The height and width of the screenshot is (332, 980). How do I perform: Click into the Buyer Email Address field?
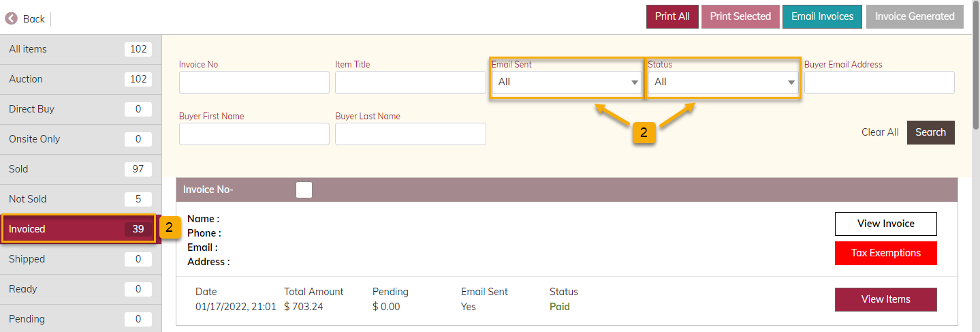pos(879,82)
